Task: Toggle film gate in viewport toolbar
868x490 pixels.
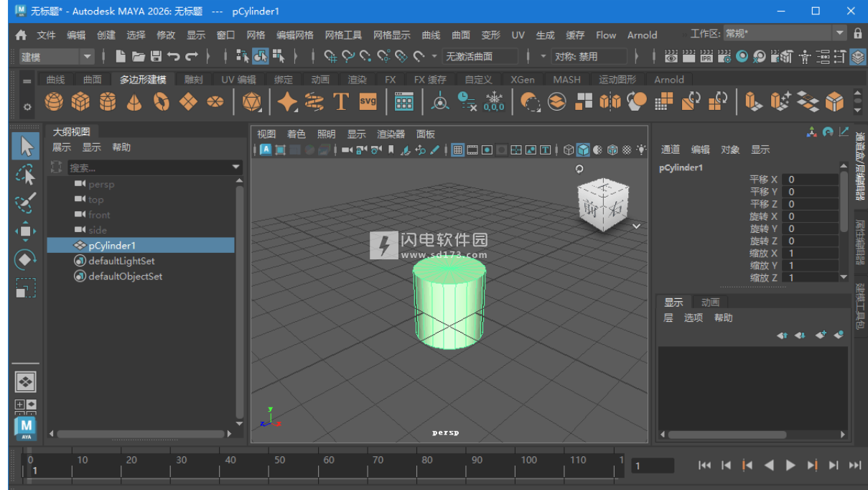Action: pyautogui.click(x=472, y=150)
